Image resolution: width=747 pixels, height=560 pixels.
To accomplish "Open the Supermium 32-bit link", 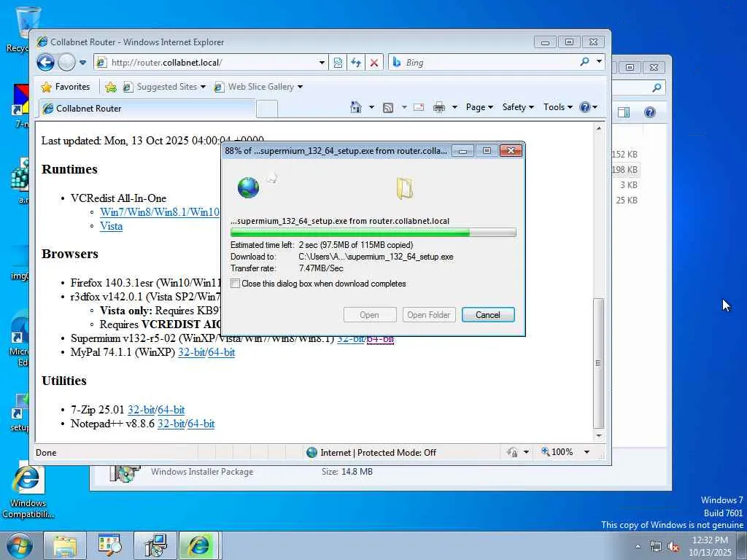I will click(350, 339).
